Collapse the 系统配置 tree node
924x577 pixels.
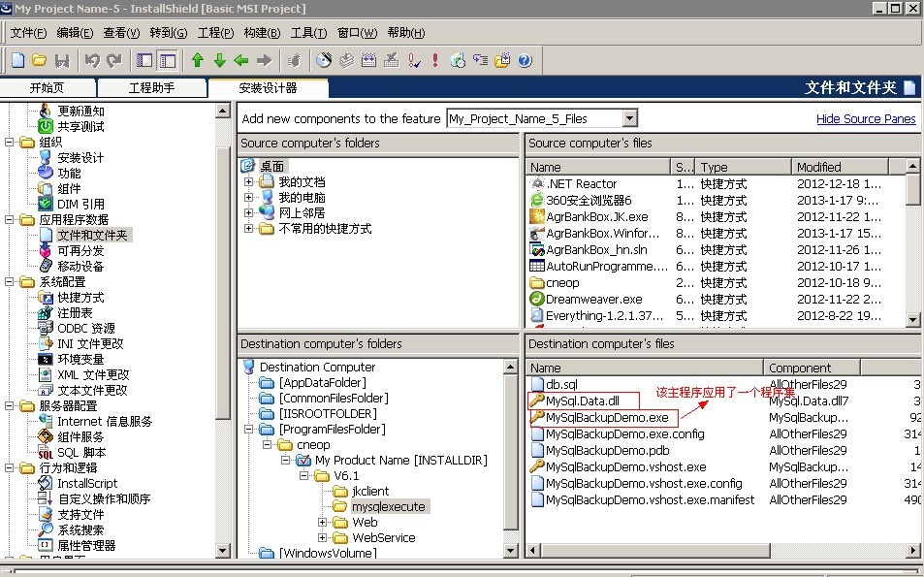pos(10,282)
